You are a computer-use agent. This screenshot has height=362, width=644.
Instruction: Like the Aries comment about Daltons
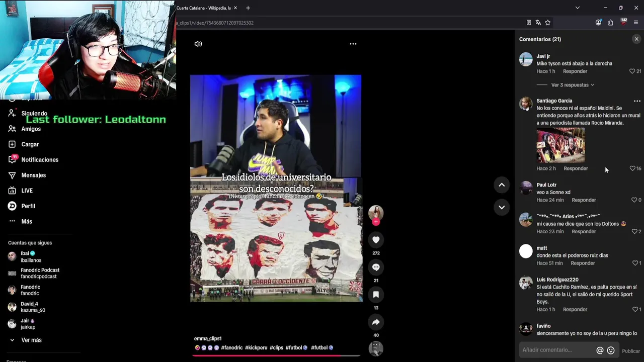pos(634,232)
